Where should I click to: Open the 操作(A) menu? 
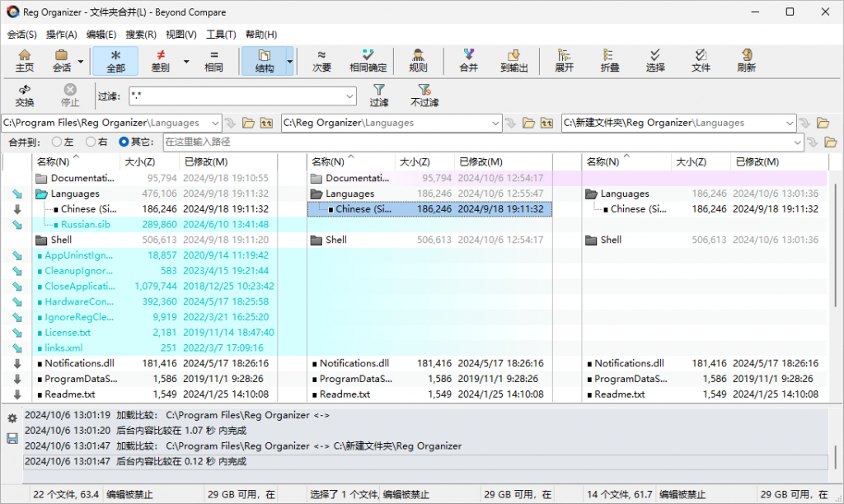click(x=61, y=35)
